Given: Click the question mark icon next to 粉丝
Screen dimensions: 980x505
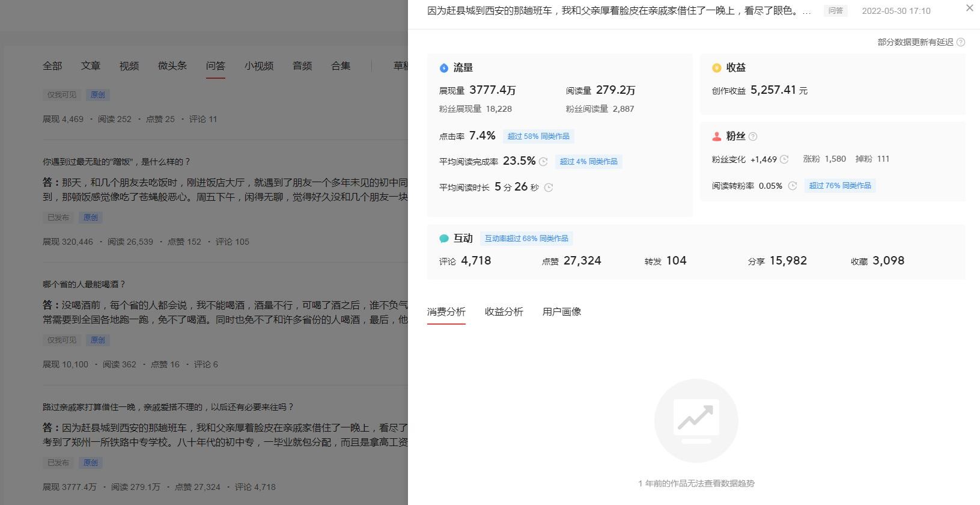Looking at the screenshot, I should click(x=753, y=136).
